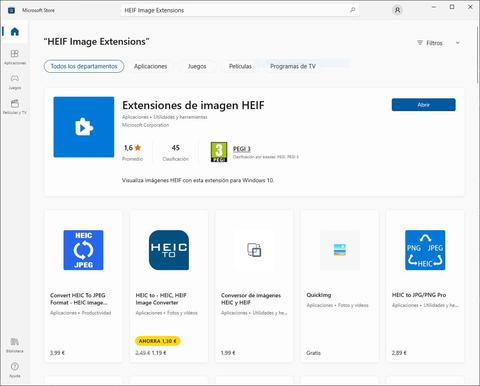
Task: Click the PEGI 3 link
Action: click(242, 149)
